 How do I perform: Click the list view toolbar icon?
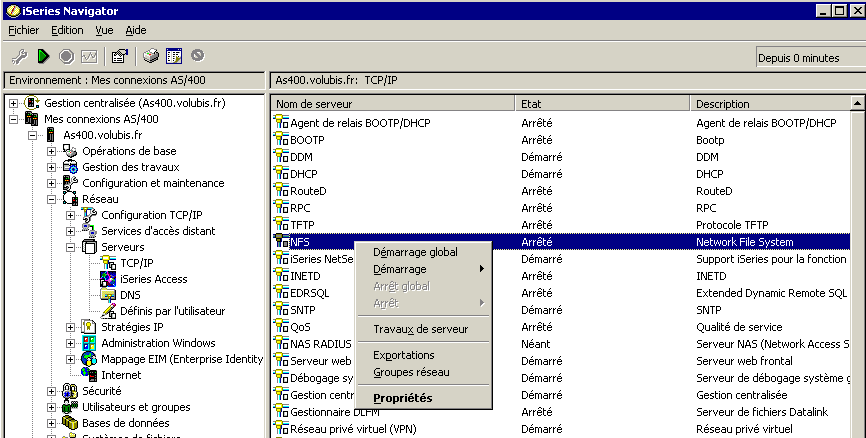click(174, 56)
